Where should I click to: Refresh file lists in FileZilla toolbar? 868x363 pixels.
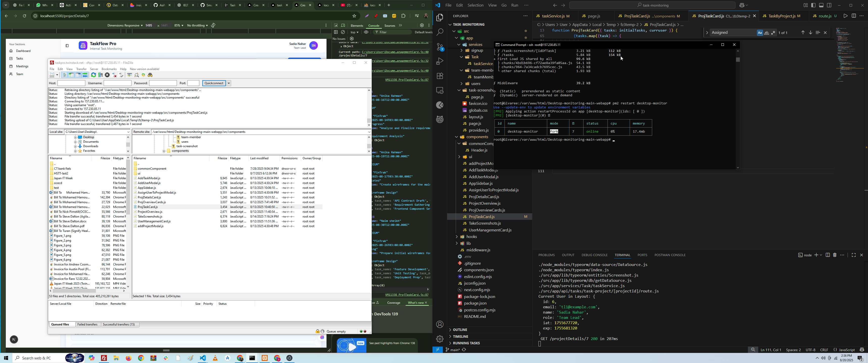click(94, 75)
